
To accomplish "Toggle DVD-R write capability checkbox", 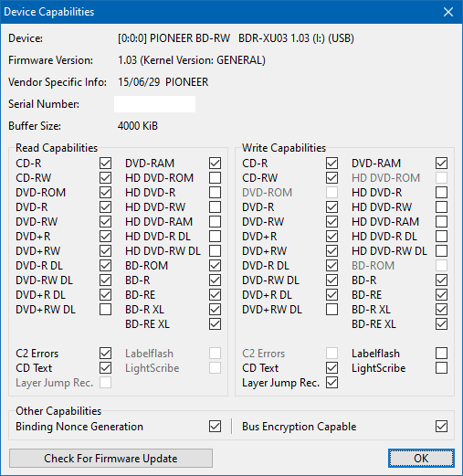I will point(331,207).
